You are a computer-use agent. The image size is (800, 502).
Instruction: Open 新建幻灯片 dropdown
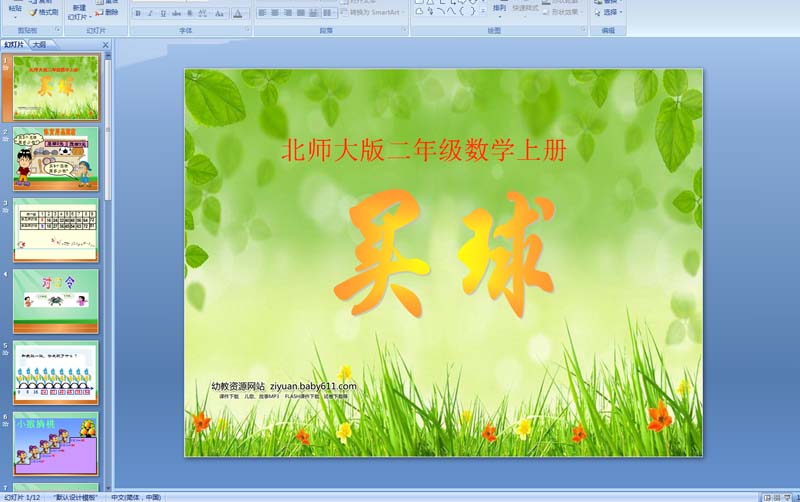(x=79, y=13)
